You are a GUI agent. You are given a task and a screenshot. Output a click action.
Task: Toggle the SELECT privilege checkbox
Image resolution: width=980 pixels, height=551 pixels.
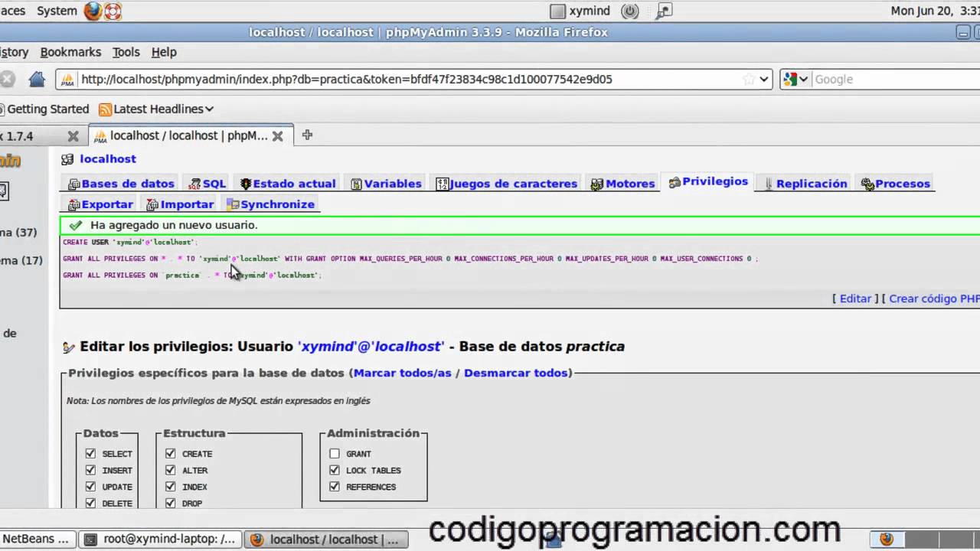click(90, 453)
